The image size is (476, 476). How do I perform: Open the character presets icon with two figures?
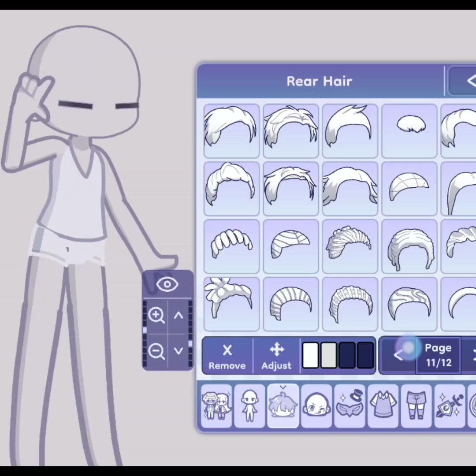pyautogui.click(x=216, y=406)
